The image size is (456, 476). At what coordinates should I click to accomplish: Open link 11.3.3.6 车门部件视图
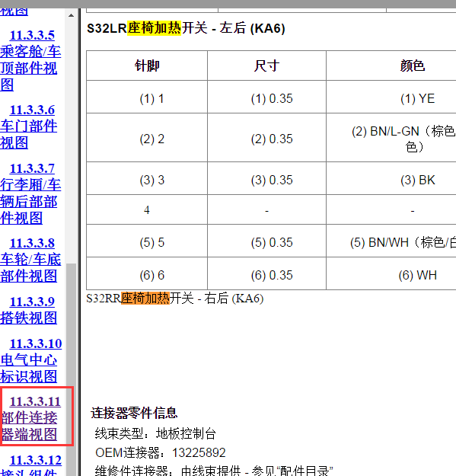click(28, 126)
